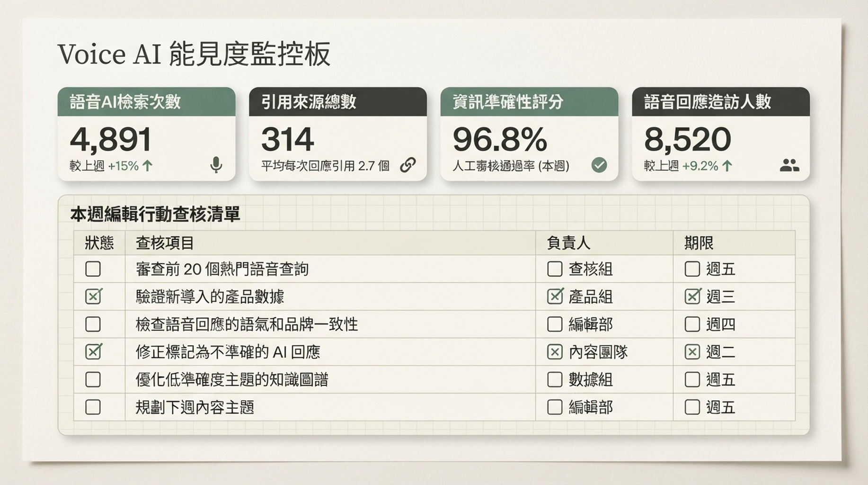Screen dimensions: 868x485
Task: Toggle 週五 checkbox in 規劃下週內容主題 row
Action: [x=692, y=407]
